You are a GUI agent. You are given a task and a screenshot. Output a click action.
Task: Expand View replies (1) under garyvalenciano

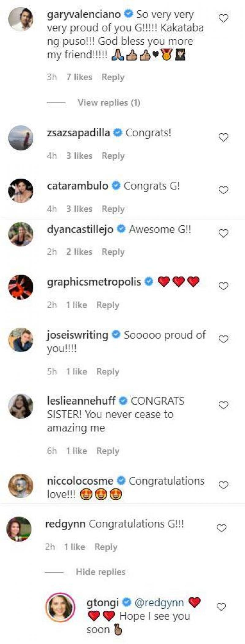click(109, 102)
